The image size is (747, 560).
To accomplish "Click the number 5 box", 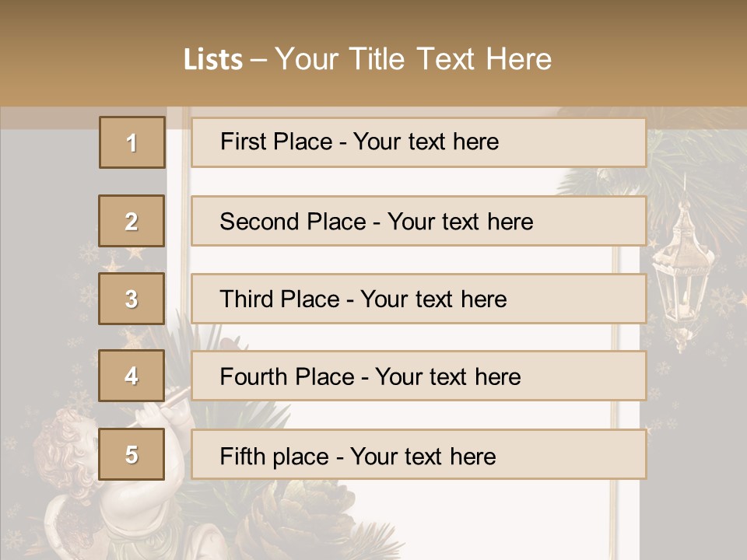I will click(x=132, y=454).
